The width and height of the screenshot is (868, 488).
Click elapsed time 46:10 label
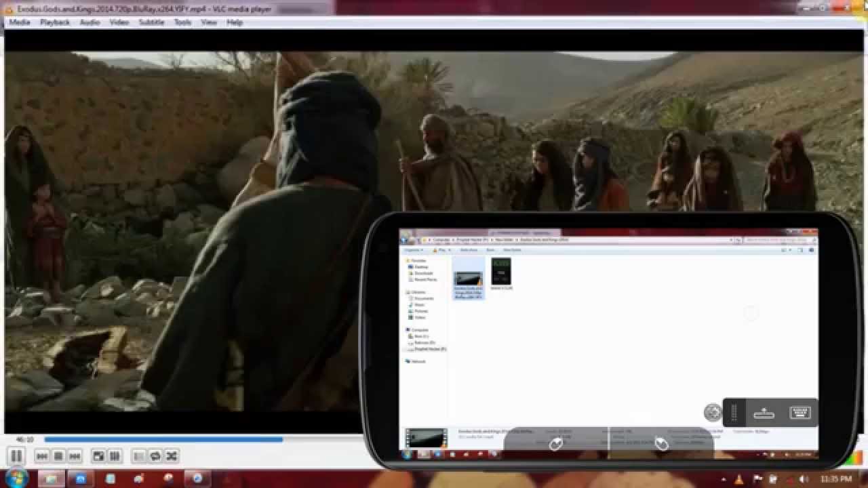click(24, 440)
